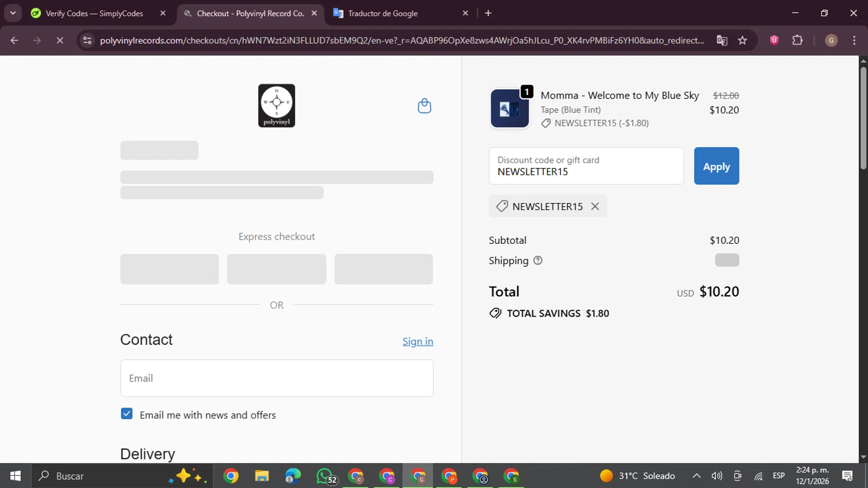Viewport: 868px width, 488px height.
Task: Open the uBlock shield extension icon
Action: point(774,40)
